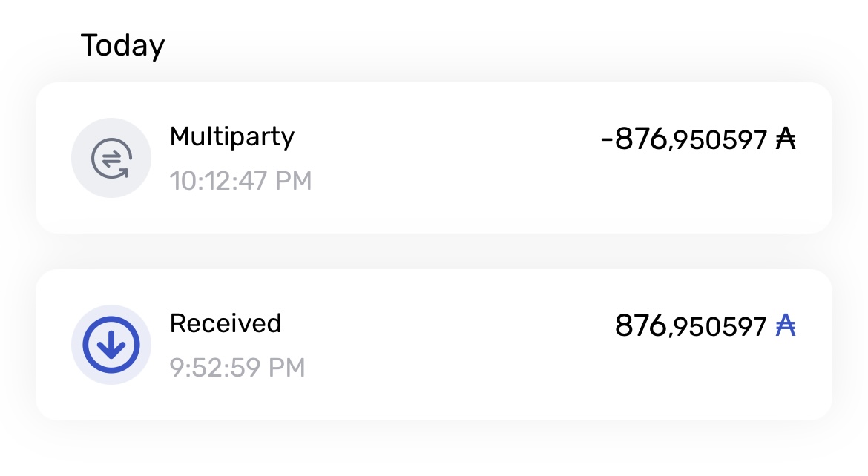Click empty space below the Received timestamp
Viewport: 868px width, 476px height.
point(237,399)
